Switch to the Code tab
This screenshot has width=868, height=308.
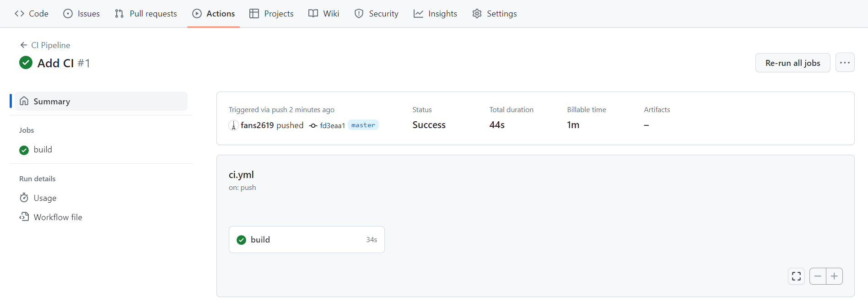coord(32,14)
